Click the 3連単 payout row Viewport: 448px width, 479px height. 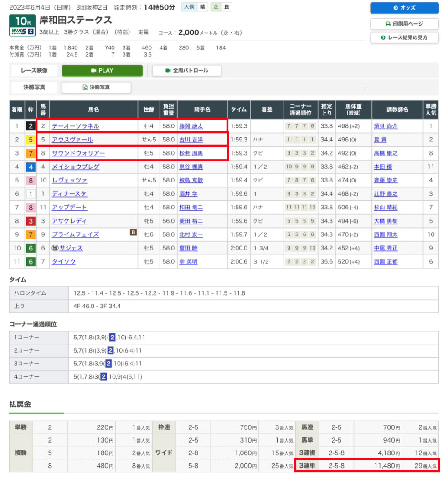367,466
